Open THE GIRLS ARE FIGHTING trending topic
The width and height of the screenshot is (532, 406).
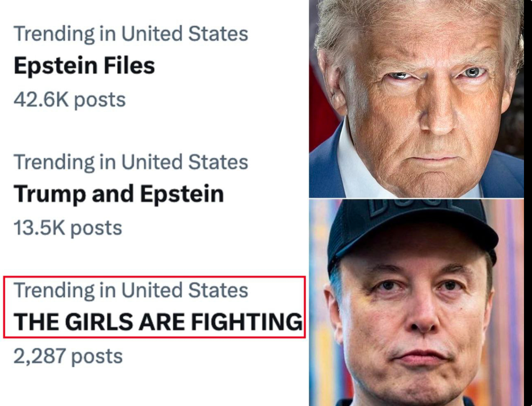pos(158,322)
